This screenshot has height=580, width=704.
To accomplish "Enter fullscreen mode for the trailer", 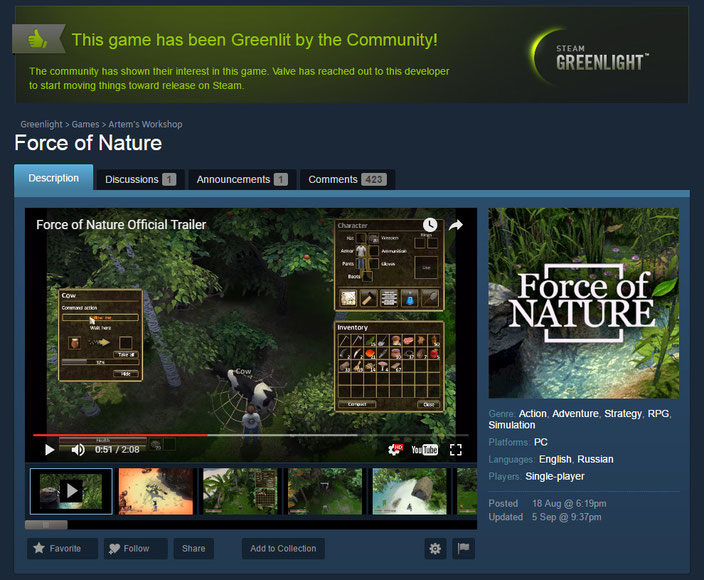I will point(456,449).
